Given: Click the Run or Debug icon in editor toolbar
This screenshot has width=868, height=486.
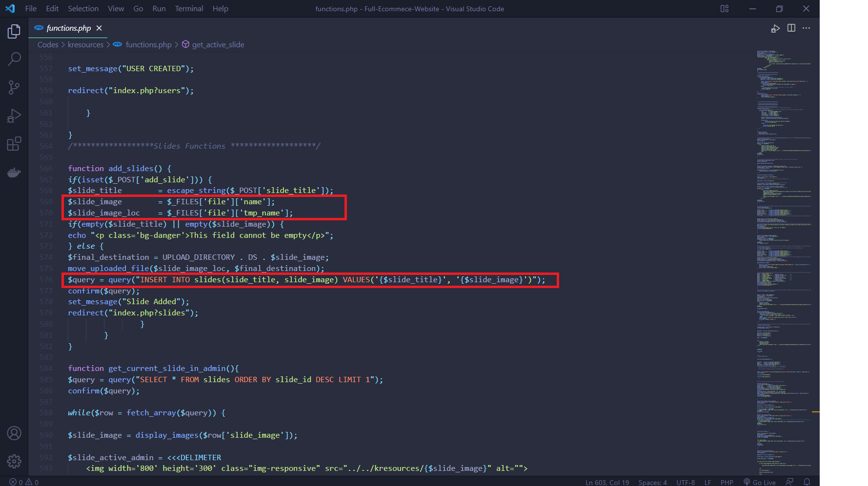Looking at the screenshot, I should pos(775,29).
